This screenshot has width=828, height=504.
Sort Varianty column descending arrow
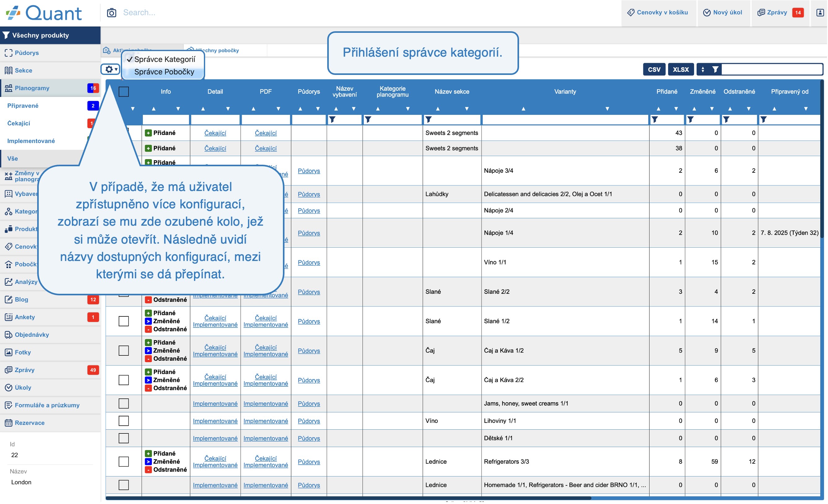[607, 109]
